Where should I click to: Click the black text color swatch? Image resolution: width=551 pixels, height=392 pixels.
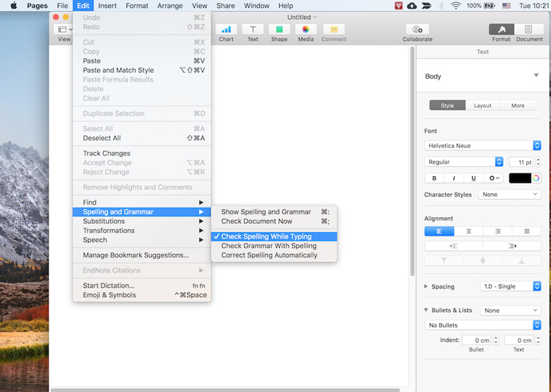pyautogui.click(x=519, y=178)
